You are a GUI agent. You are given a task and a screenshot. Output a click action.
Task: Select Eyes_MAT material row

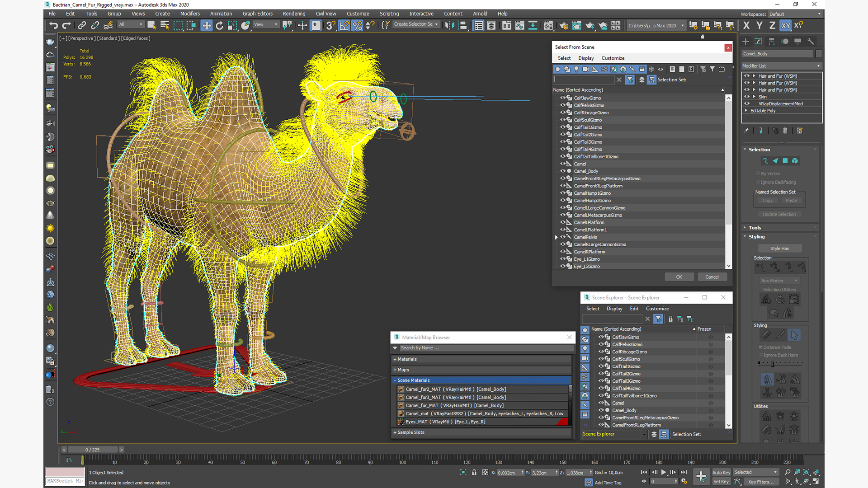(482, 422)
